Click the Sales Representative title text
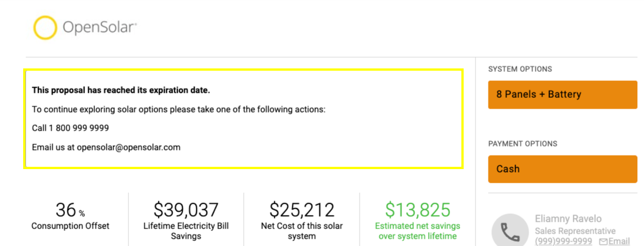Viewport: 644px width, 246px height. tap(576, 231)
